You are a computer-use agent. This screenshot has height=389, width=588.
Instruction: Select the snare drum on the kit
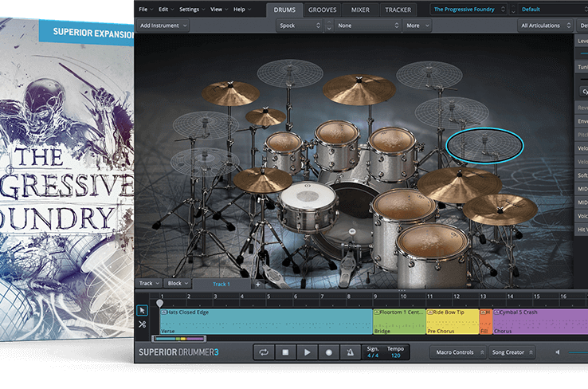[308, 208]
